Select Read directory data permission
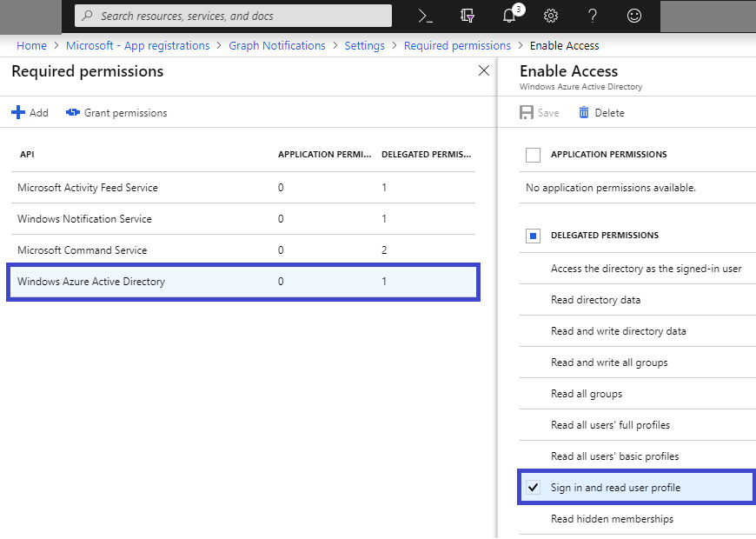The image size is (756, 539). coord(595,300)
